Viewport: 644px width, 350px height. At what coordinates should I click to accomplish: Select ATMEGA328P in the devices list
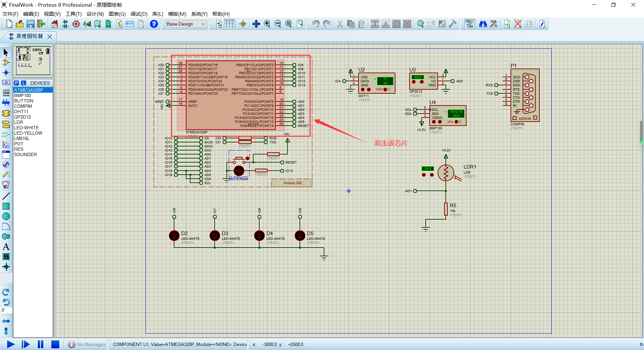tap(33, 90)
